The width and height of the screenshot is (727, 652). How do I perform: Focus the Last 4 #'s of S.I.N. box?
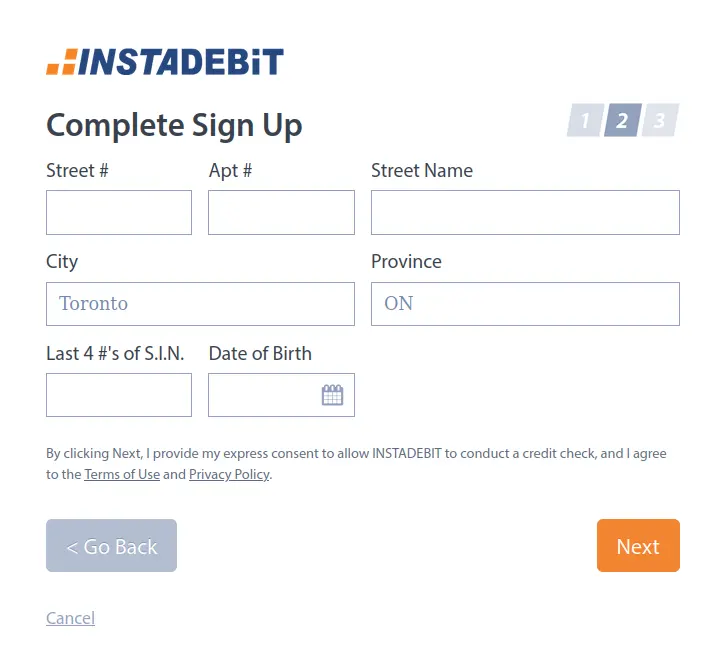pos(119,395)
